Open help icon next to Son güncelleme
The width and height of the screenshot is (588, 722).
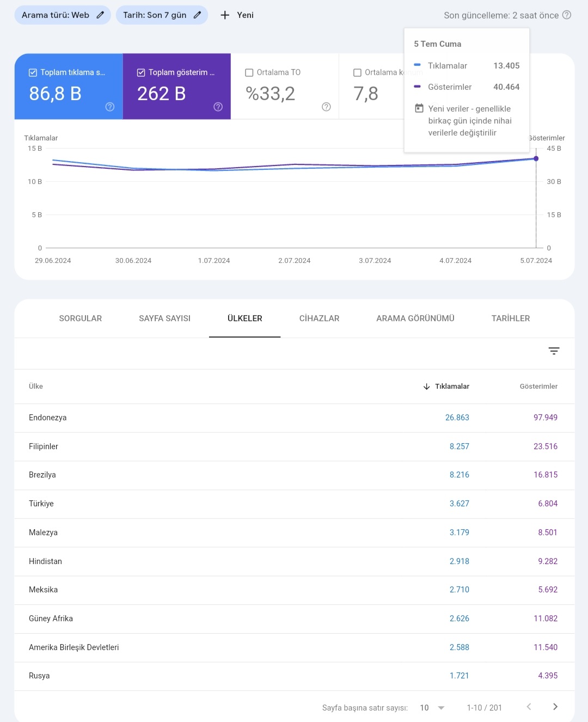[567, 15]
